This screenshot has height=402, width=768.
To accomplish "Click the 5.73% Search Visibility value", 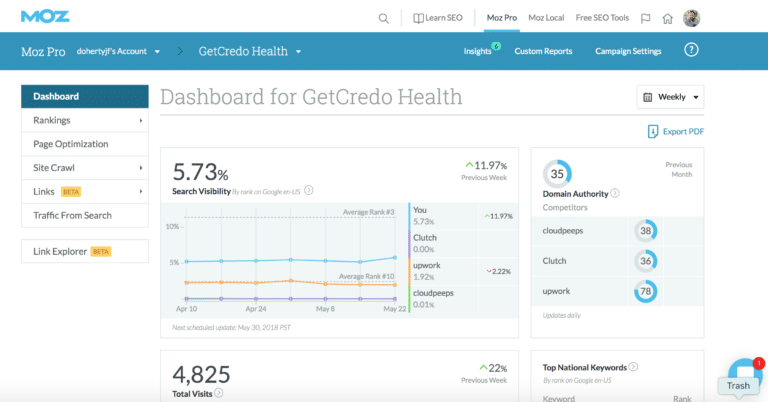I will click(200, 172).
